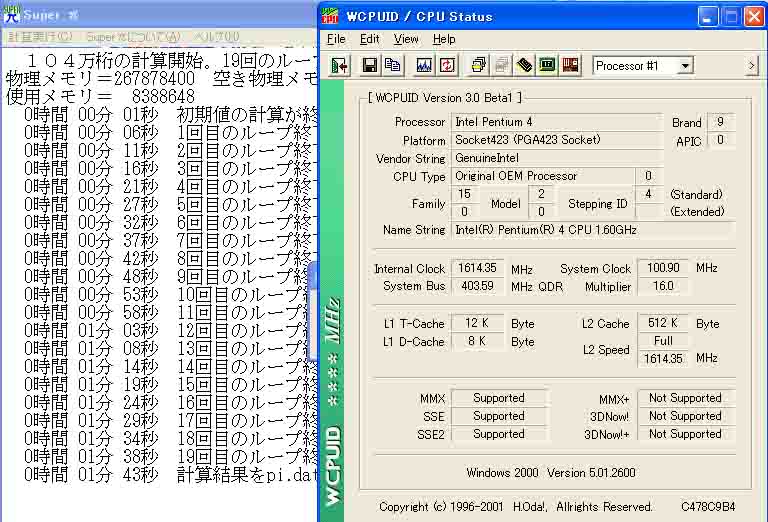Click the memory module chip icon
This screenshot has width=768, height=522.
click(524, 65)
